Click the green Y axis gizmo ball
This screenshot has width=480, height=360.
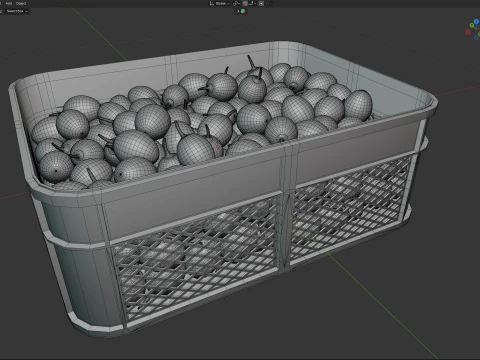tap(472, 25)
